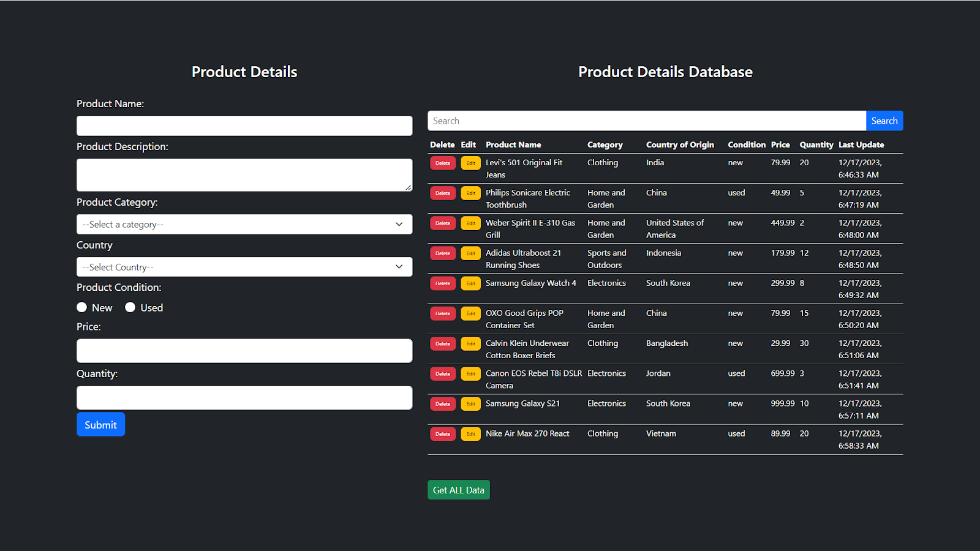This screenshot has height=551, width=980.
Task: Select the New product condition radio
Action: (81, 307)
